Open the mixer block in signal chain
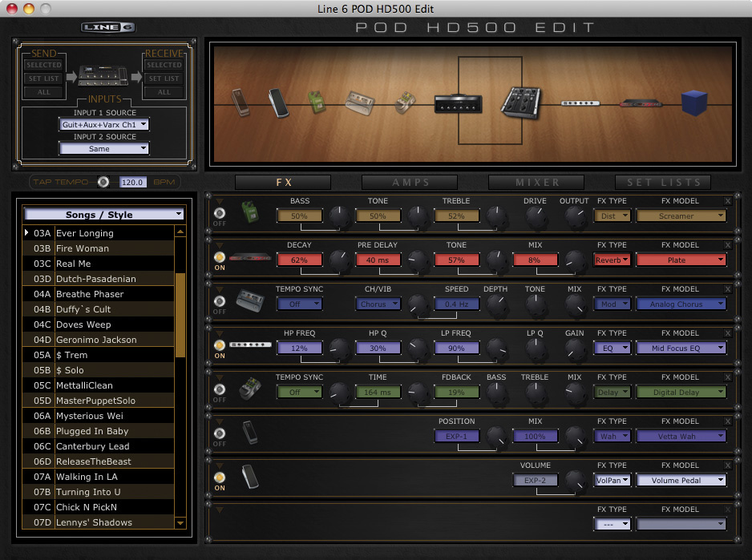The height and width of the screenshot is (560, 752). pyautogui.click(x=521, y=103)
